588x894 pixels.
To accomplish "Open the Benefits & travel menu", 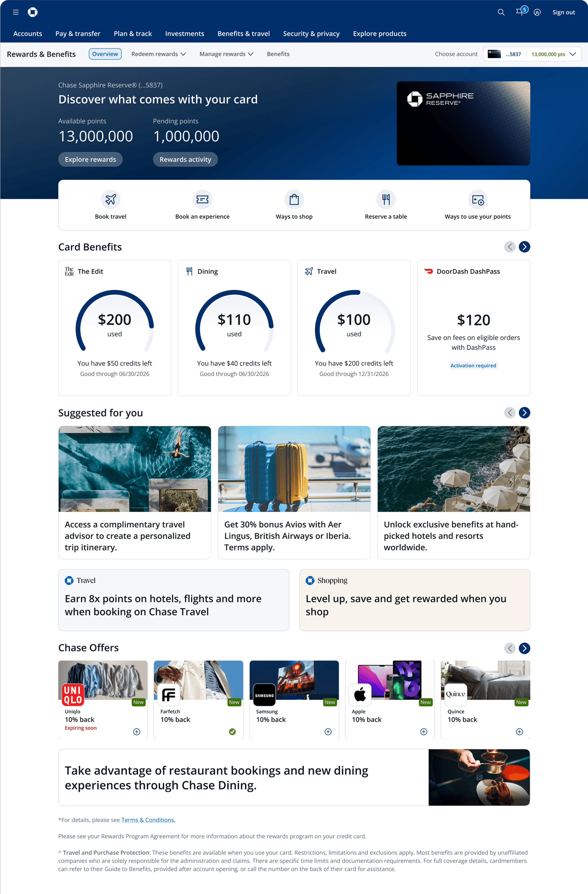I will 243,34.
